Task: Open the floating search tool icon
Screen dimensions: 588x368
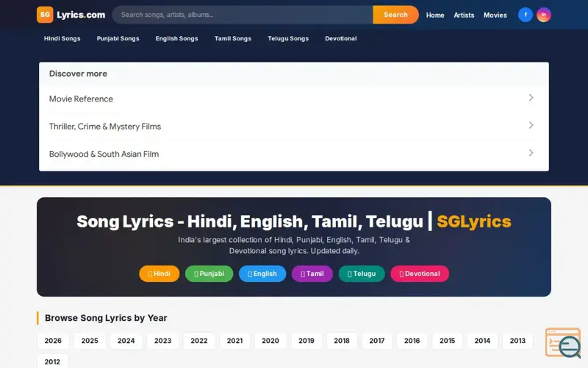Action: 563,343
